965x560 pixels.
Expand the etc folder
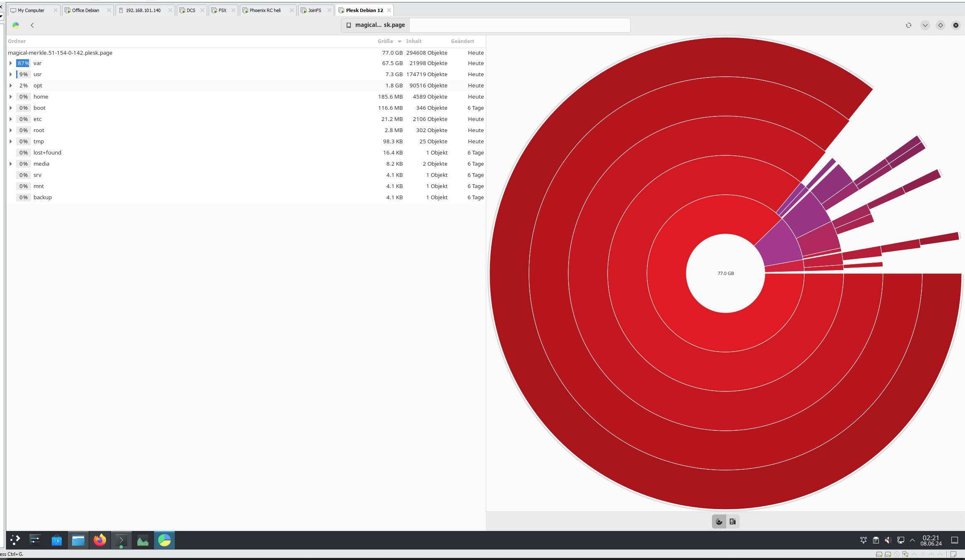pos(11,119)
